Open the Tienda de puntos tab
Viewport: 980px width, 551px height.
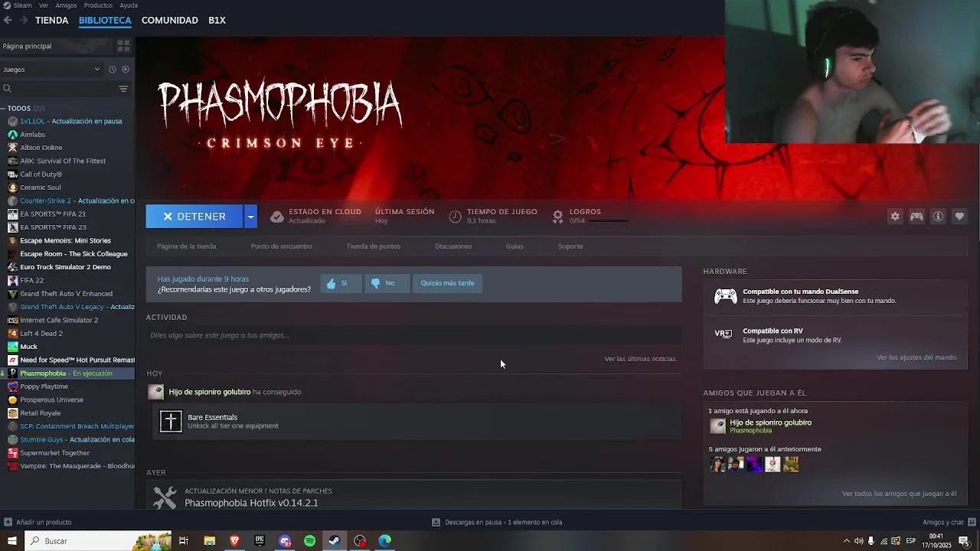coord(374,246)
